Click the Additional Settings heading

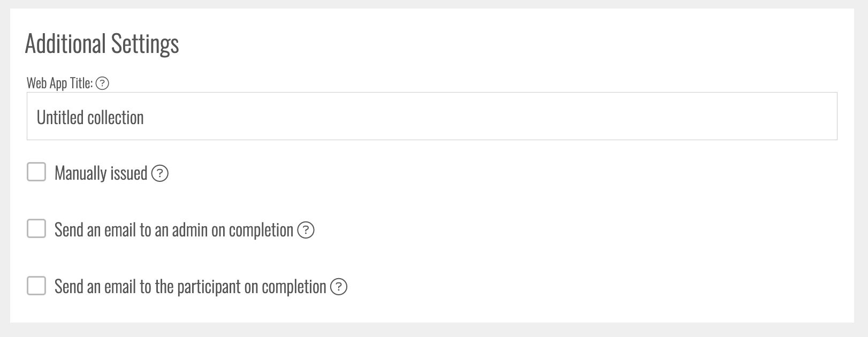click(x=102, y=44)
